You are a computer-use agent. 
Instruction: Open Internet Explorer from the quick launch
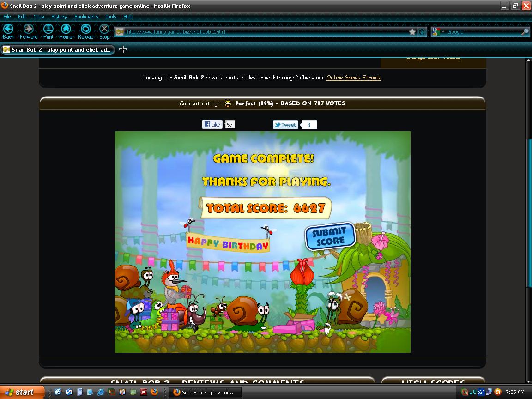[x=101, y=392]
